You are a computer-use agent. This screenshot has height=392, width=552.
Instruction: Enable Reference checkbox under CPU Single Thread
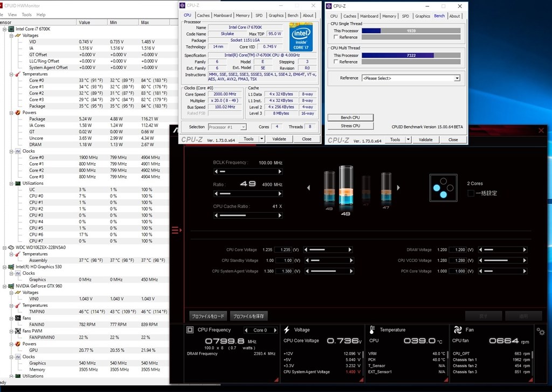click(336, 37)
